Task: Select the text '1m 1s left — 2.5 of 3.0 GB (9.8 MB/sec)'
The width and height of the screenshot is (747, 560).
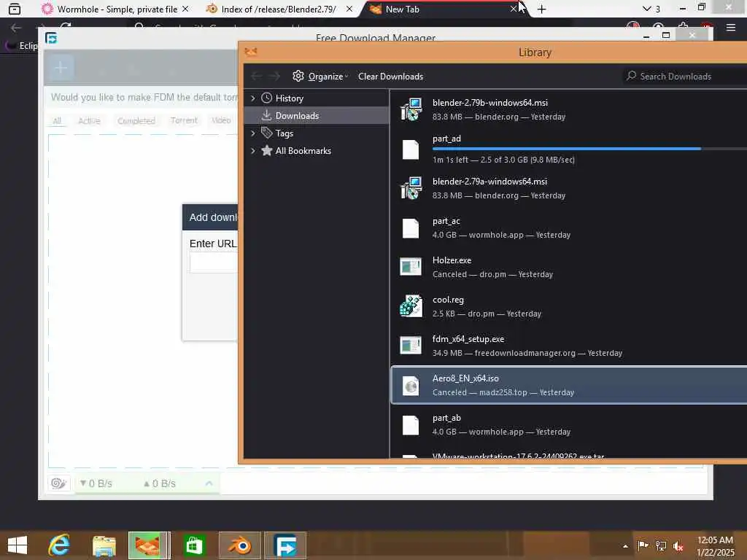Action: coord(503,160)
